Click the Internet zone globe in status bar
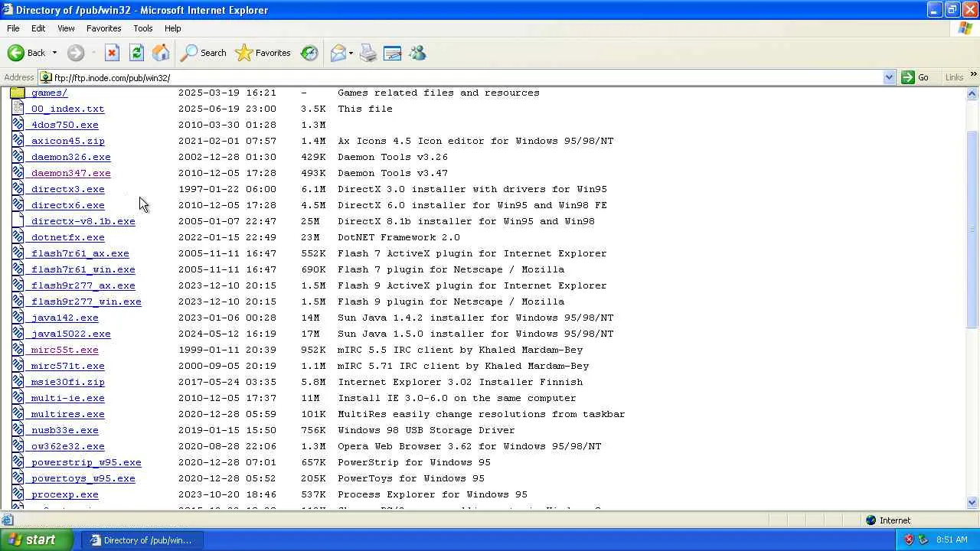980x551 pixels. pos(871,520)
